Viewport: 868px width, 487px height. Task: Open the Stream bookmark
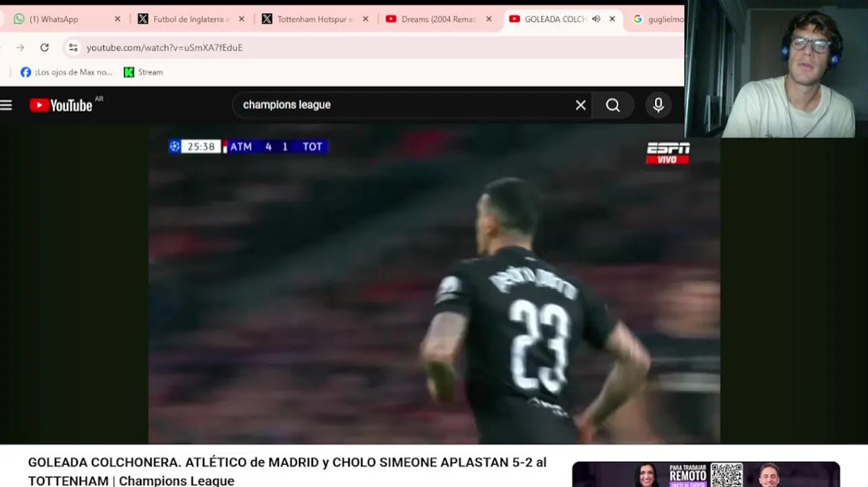(143, 72)
